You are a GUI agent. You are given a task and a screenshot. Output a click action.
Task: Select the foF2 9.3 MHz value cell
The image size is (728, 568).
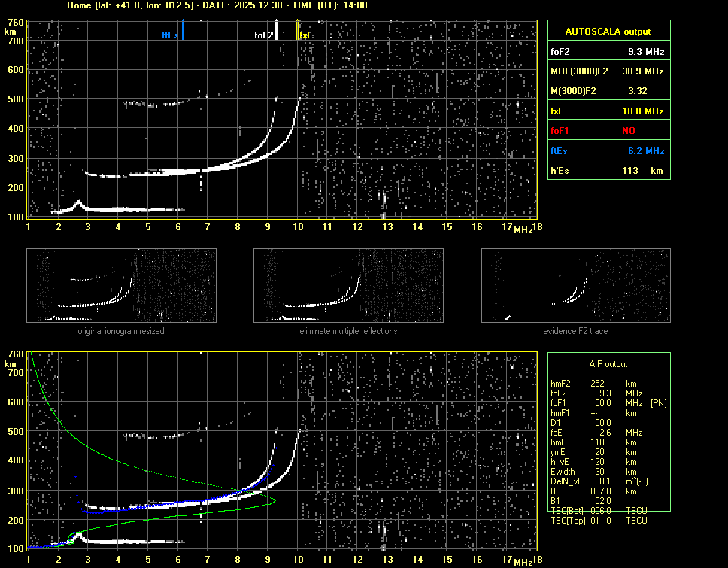647,52
